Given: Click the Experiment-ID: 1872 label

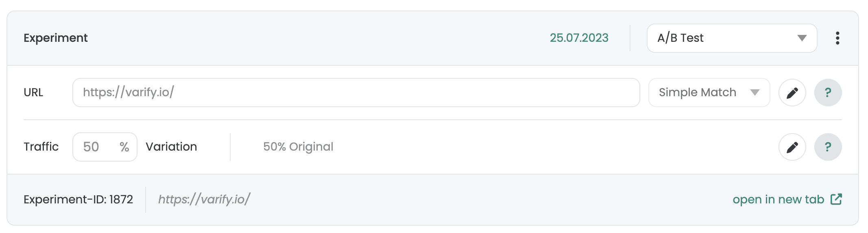Looking at the screenshot, I should tap(79, 199).
